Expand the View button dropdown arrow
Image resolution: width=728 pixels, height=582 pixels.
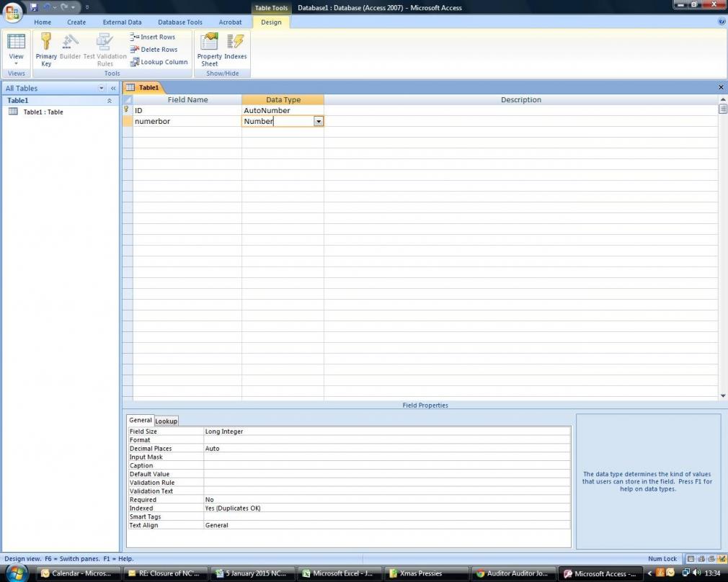click(17, 63)
